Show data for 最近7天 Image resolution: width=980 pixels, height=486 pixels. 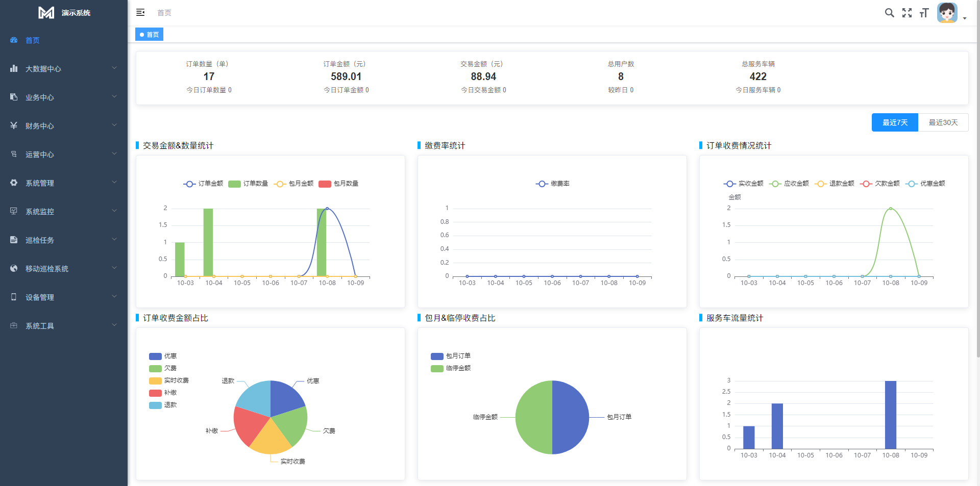[x=895, y=122]
